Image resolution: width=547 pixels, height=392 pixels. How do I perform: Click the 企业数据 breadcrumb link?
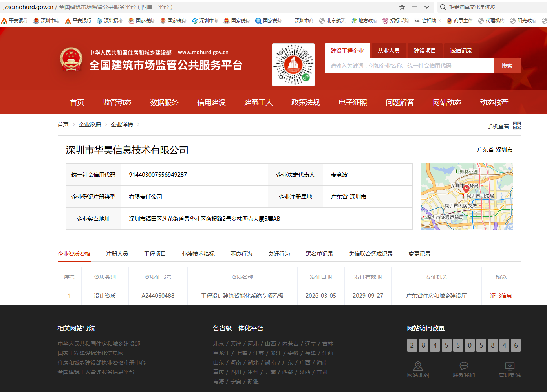tap(90, 125)
